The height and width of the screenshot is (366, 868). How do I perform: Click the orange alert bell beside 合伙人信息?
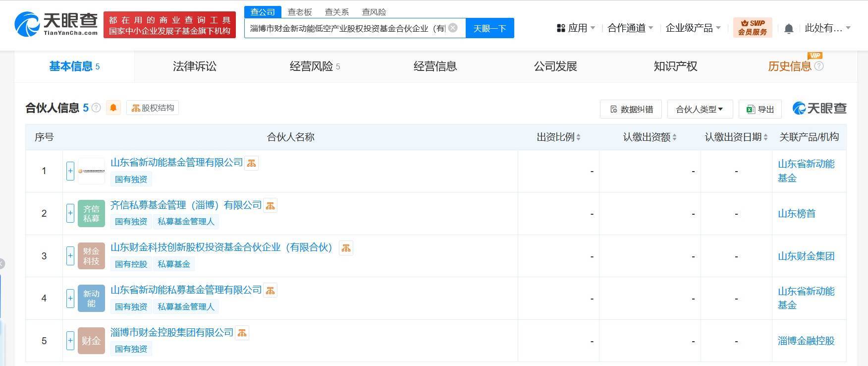113,108
